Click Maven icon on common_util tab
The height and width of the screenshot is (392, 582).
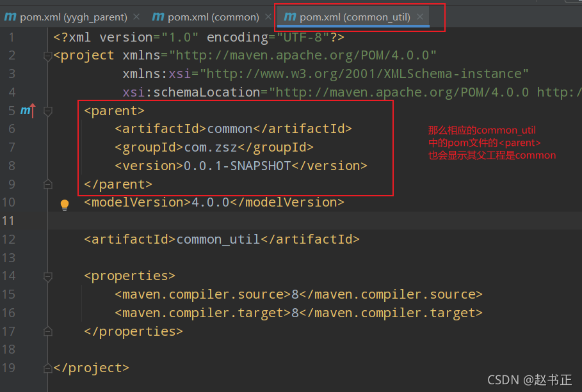coord(290,17)
